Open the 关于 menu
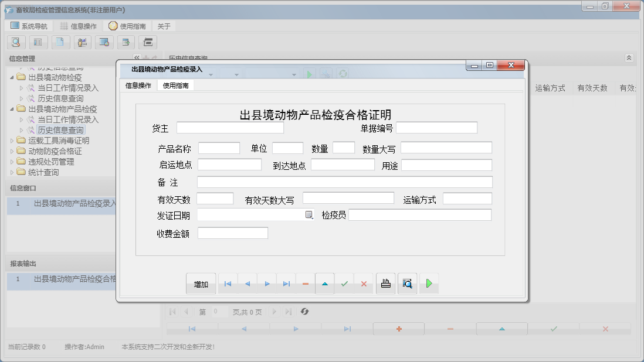This screenshot has width=644, height=362. (164, 26)
